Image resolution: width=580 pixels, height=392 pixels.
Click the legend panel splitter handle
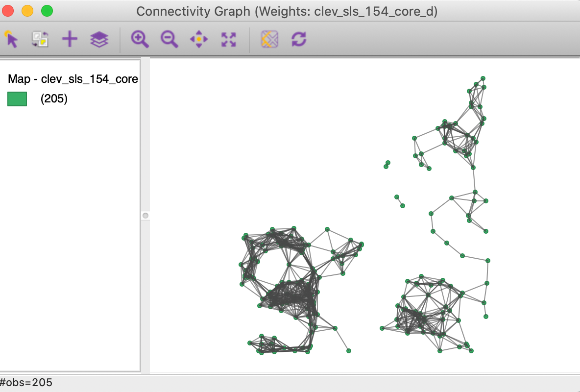coord(145,216)
